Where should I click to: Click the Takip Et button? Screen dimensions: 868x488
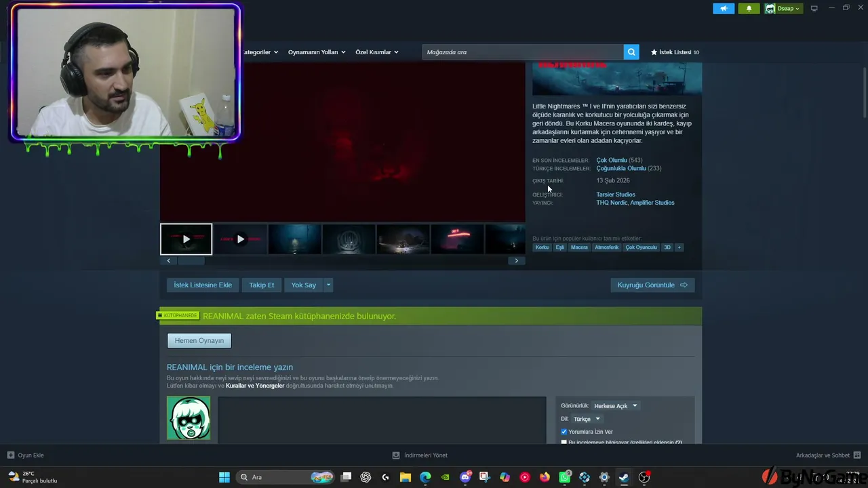pos(262,285)
